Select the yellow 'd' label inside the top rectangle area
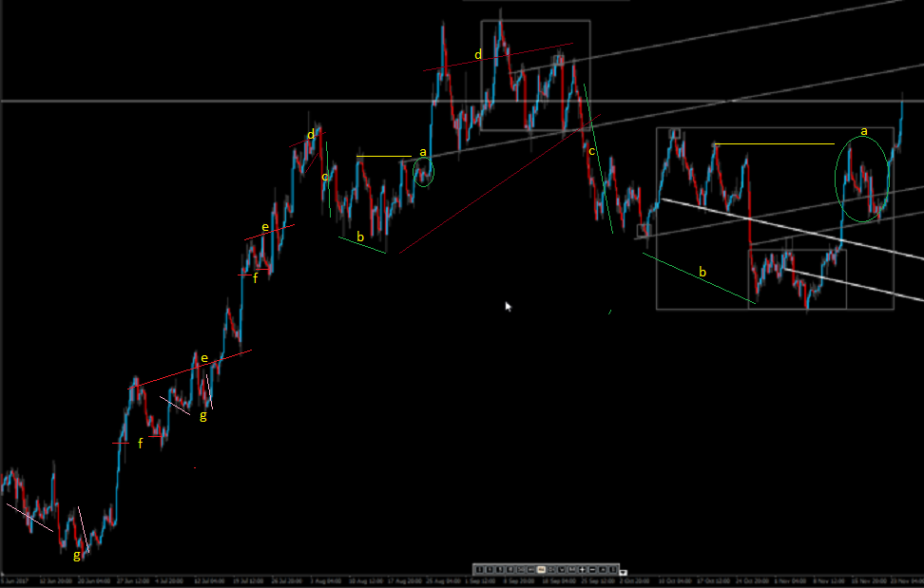 478,55
